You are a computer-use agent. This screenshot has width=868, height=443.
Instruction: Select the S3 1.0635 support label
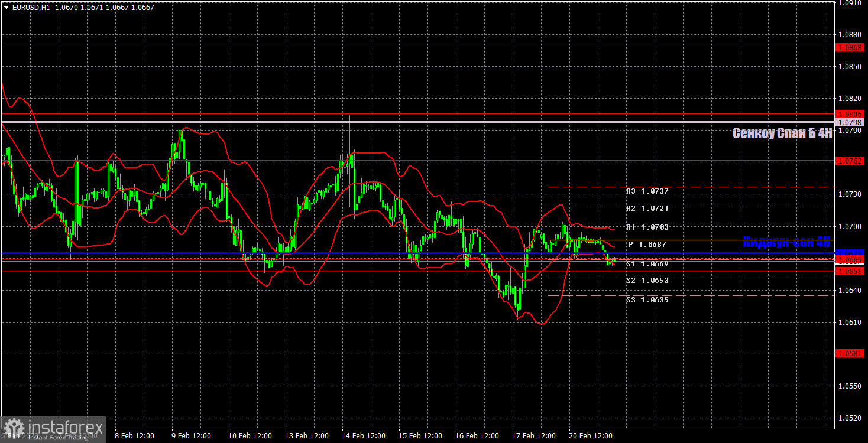coord(647,300)
